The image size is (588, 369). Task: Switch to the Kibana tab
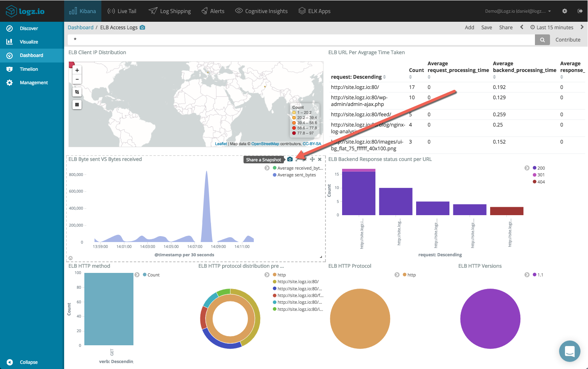point(82,11)
